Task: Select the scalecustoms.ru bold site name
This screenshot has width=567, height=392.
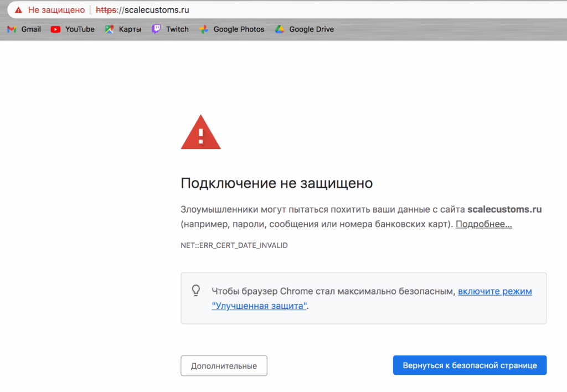Action: [x=504, y=209]
